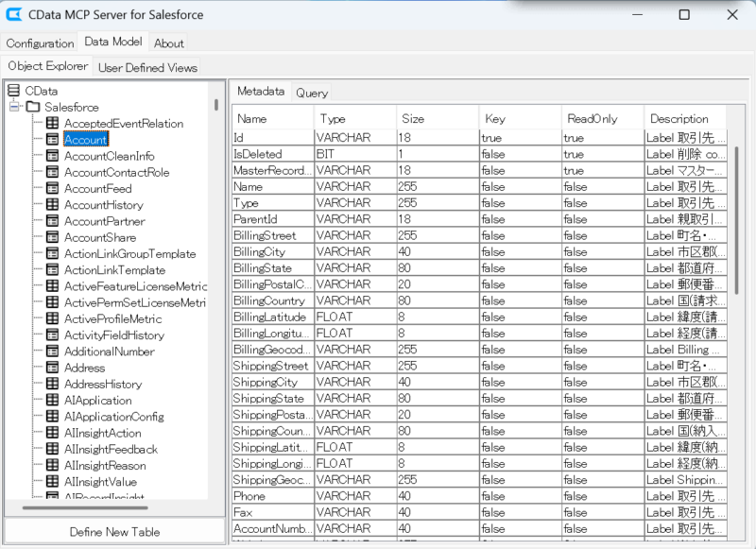Collapse the Salesforce tree node

15,107
